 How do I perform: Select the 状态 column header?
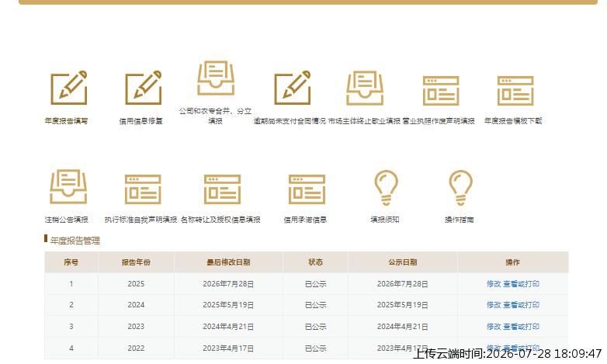pos(315,262)
